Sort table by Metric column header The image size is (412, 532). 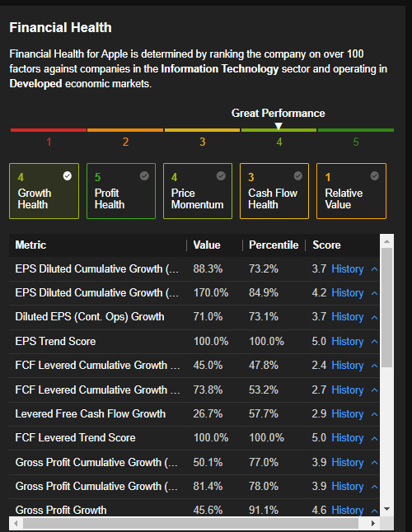(x=30, y=245)
